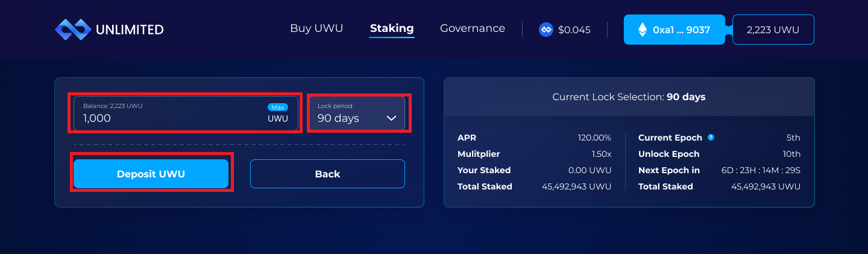Switch to the Staking tab
868x254 pixels.
392,28
